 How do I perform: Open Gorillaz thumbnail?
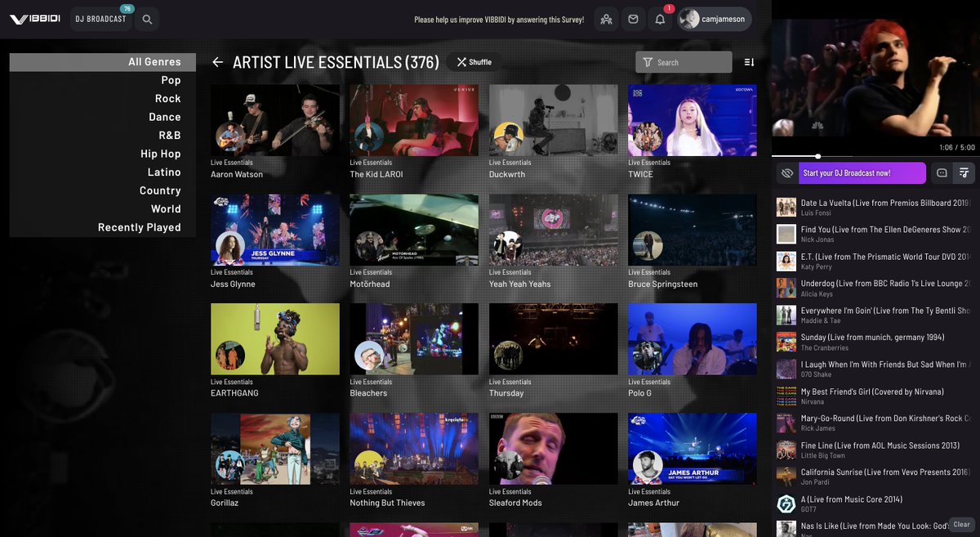(x=275, y=449)
